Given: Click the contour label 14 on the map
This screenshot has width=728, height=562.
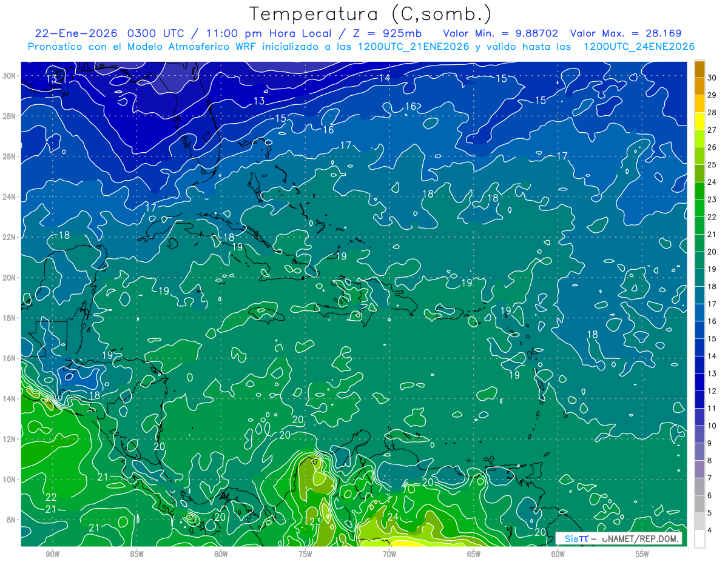Looking at the screenshot, I should 385,78.
